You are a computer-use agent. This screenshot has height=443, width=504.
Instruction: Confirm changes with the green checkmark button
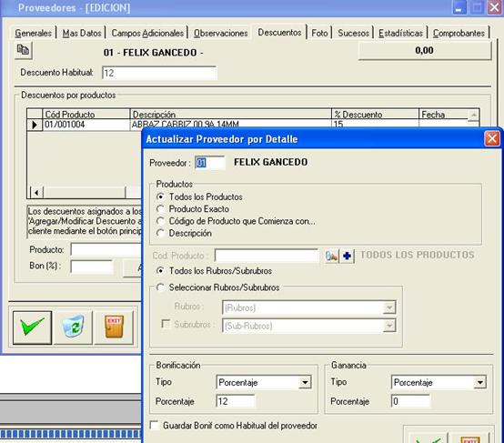tap(32, 327)
